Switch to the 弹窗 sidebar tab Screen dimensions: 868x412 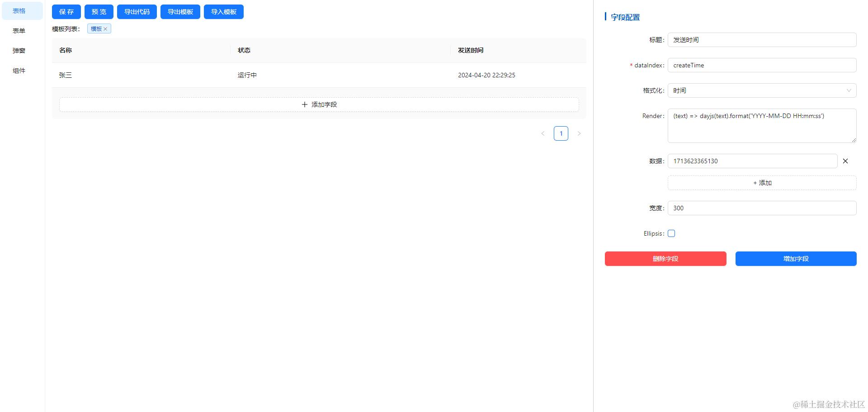[22, 51]
